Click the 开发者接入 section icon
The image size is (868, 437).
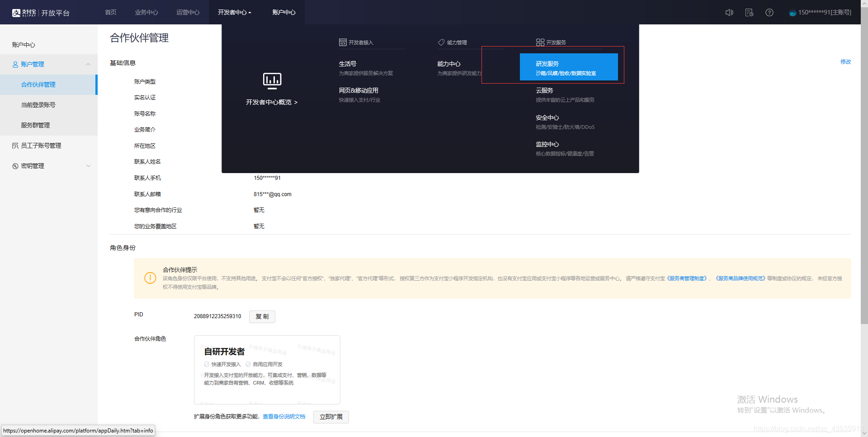coord(343,42)
